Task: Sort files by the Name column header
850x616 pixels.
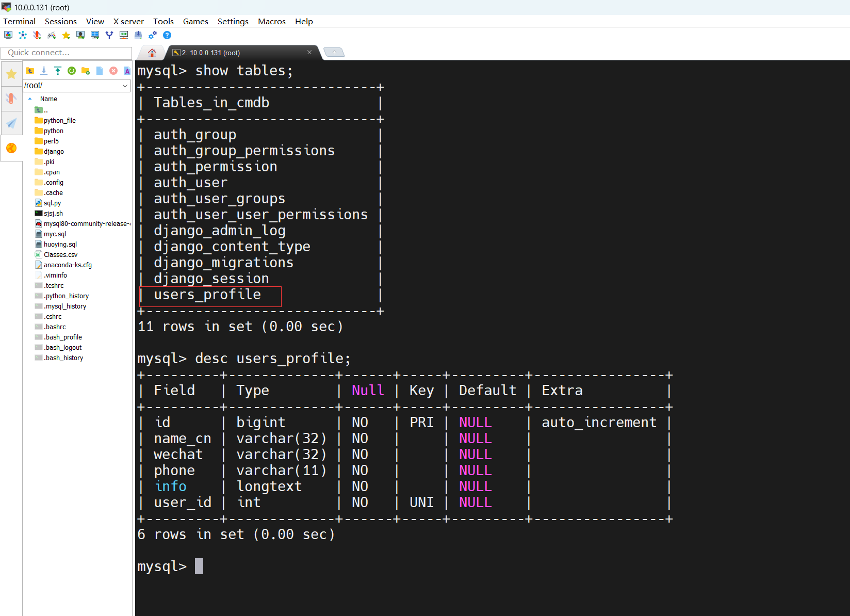Action: point(48,99)
